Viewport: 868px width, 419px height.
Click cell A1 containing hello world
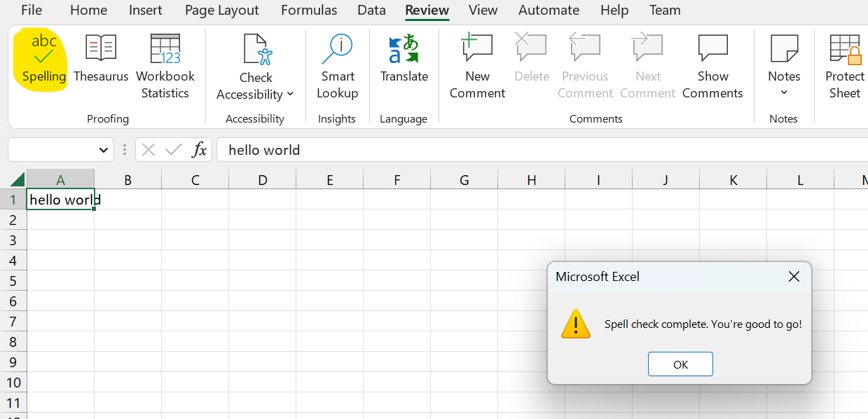click(x=60, y=200)
